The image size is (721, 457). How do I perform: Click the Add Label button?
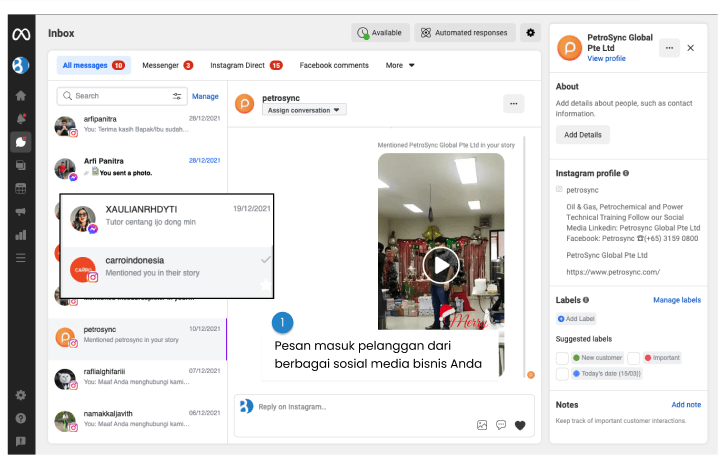point(576,319)
